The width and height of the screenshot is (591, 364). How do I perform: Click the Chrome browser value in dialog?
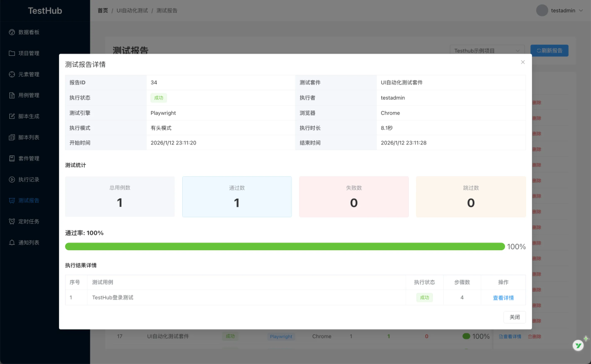(x=390, y=113)
